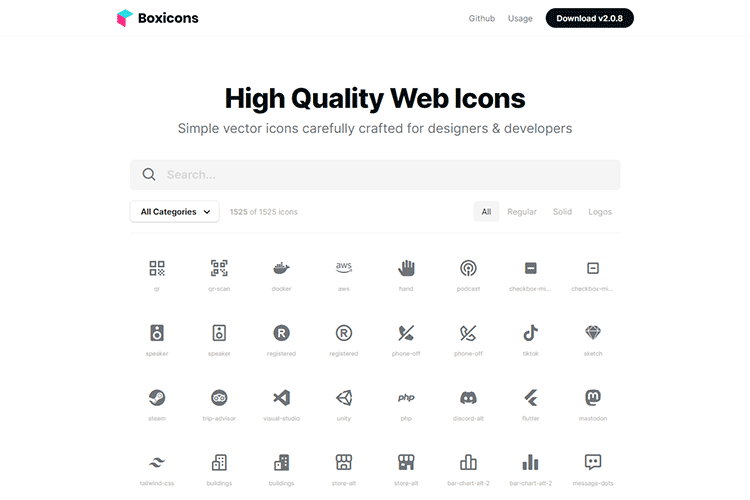The height and width of the screenshot is (500, 750).
Task: Click the podcast icon
Action: [x=468, y=268]
